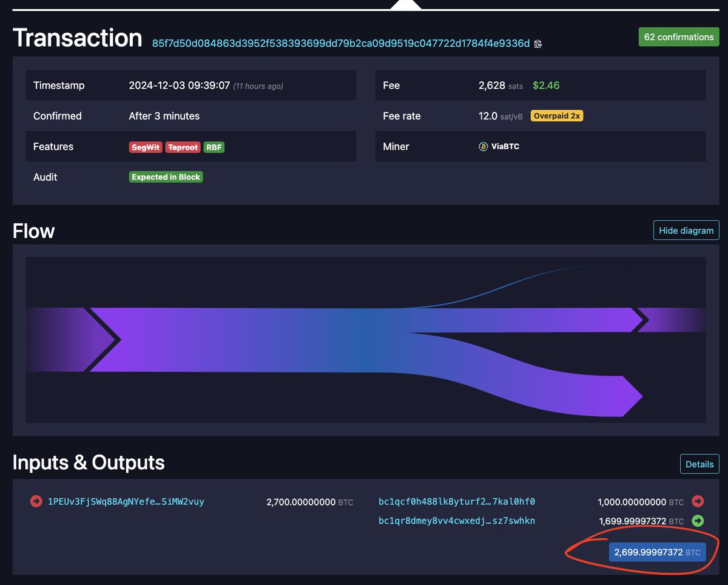
Task: Select the Taproot feature badge
Action: click(183, 146)
